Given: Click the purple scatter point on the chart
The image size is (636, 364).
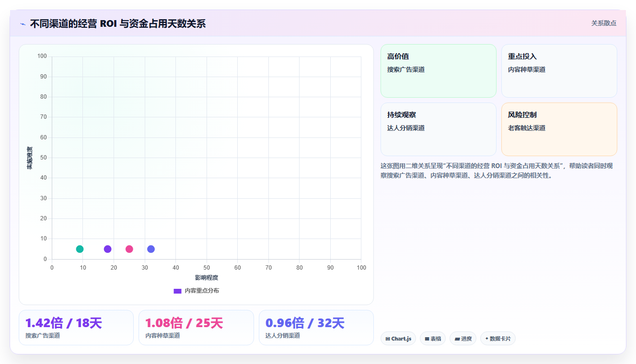Looking at the screenshot, I should pyautogui.click(x=107, y=249).
